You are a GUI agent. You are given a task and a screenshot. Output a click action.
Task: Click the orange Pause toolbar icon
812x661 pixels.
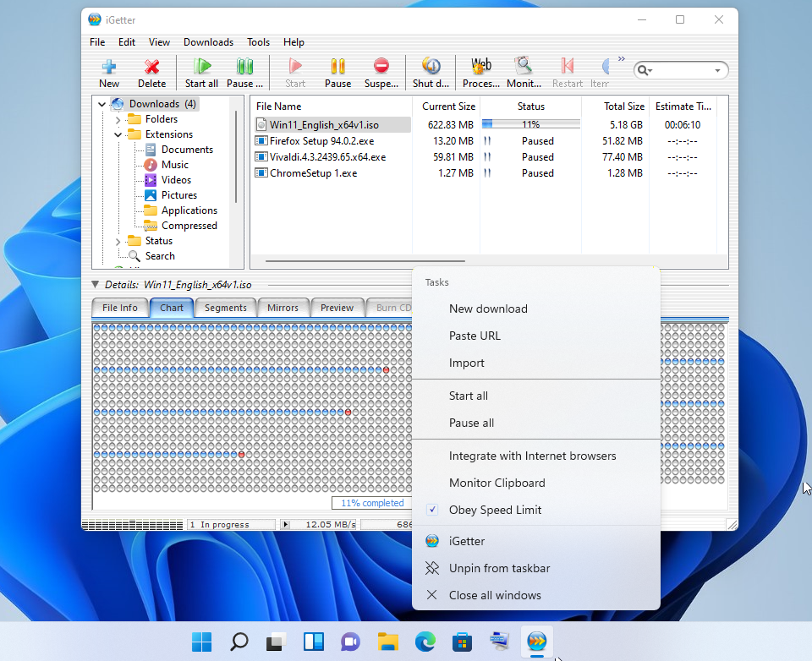pos(337,67)
